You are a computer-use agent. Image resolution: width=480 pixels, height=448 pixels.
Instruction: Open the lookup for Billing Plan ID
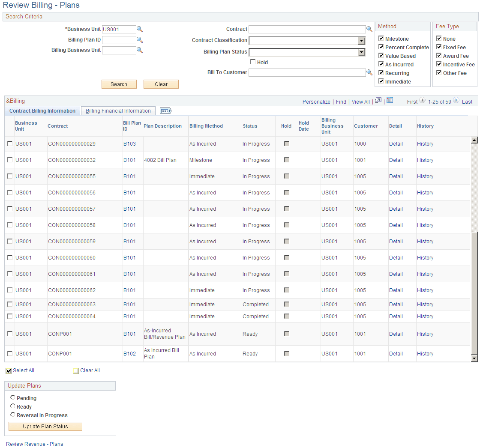coord(140,39)
